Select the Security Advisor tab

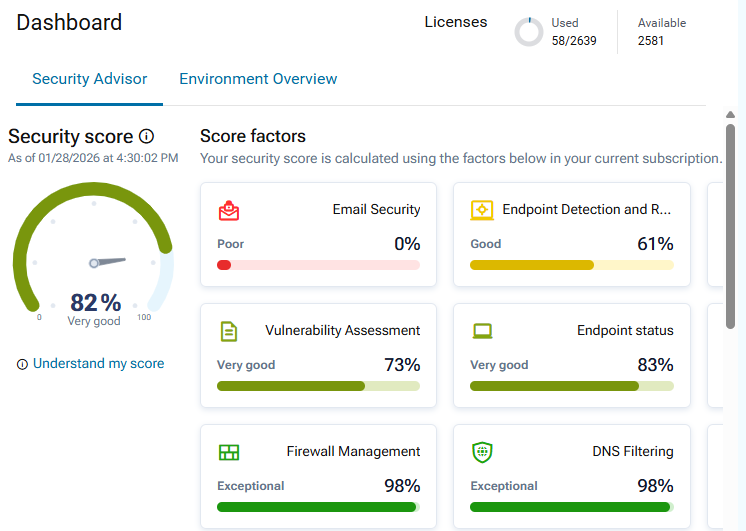[89, 79]
